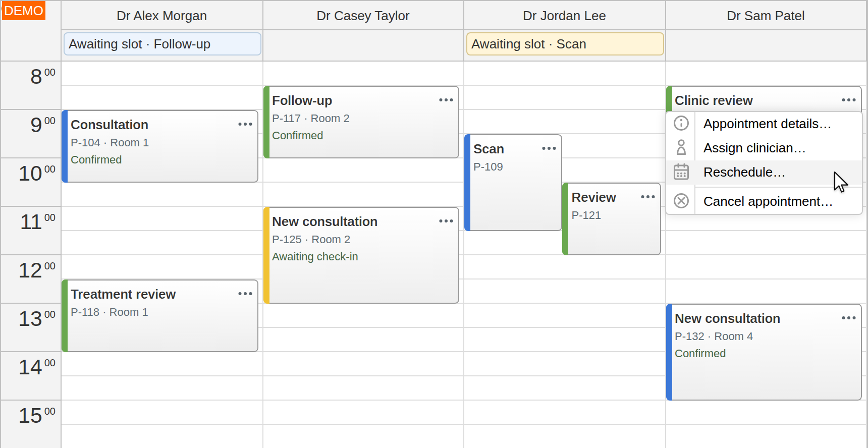This screenshot has width=868, height=448.
Task: Click the person icon beside Assign clinician
Action: [681, 148]
